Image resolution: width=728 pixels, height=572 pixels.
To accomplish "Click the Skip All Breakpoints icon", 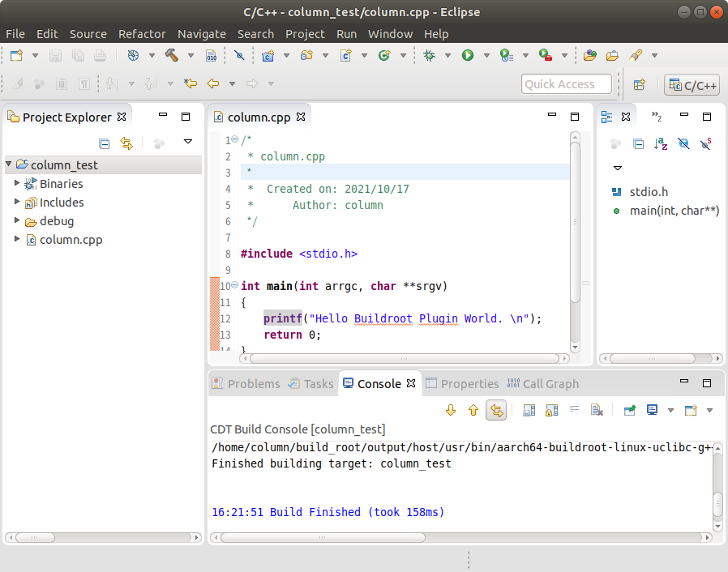I will click(240, 56).
